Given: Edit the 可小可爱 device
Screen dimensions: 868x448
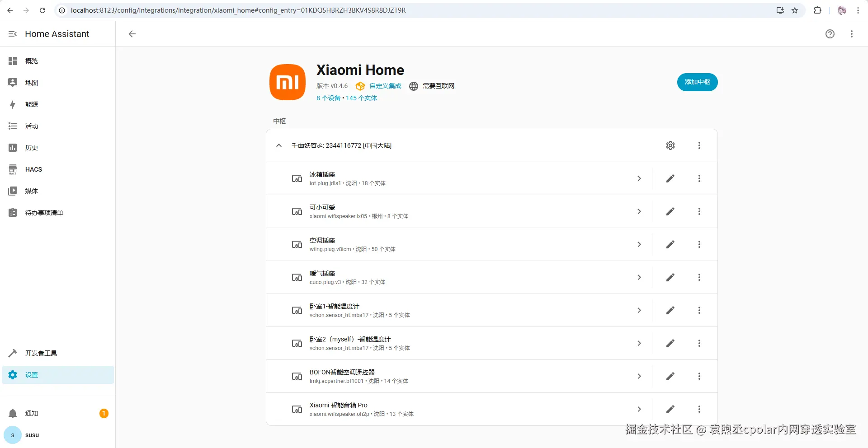Looking at the screenshot, I should [670, 211].
